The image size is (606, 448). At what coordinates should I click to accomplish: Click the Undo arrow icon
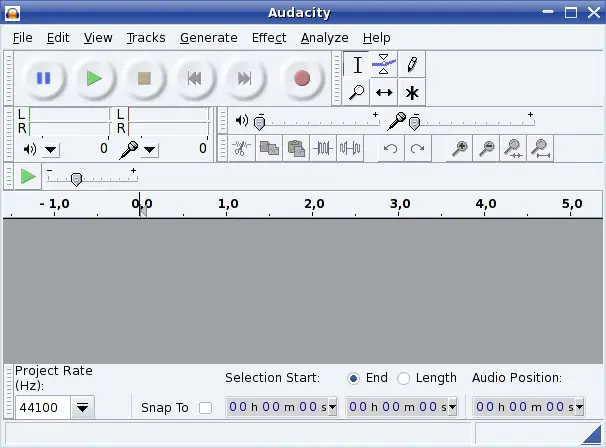[390, 148]
